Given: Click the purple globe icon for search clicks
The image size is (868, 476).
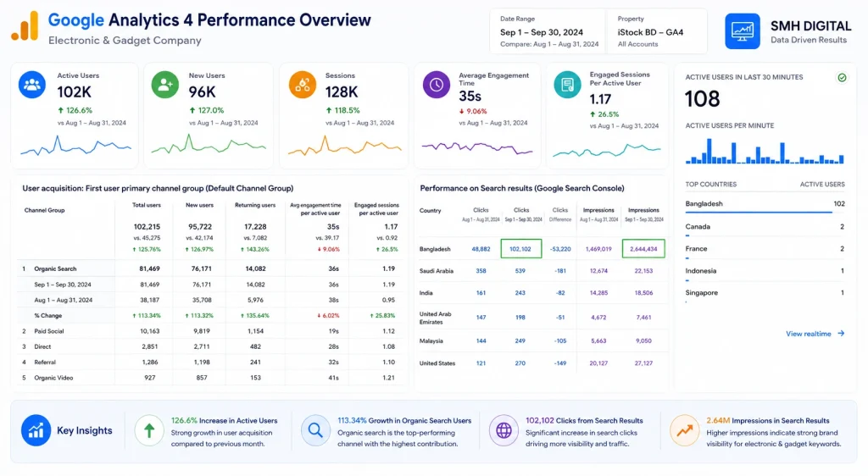Looking at the screenshot, I should point(504,430).
